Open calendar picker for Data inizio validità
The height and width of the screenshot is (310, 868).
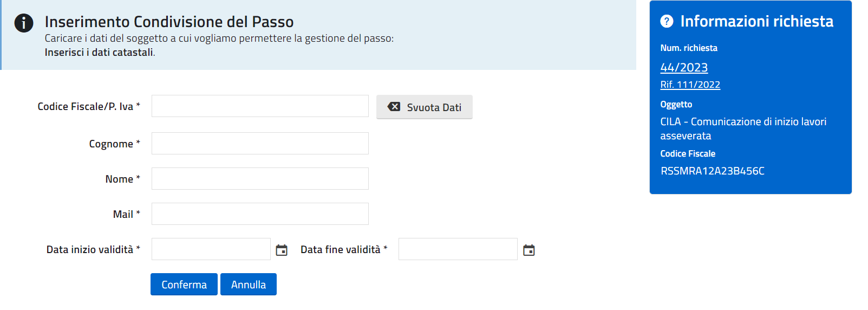282,250
